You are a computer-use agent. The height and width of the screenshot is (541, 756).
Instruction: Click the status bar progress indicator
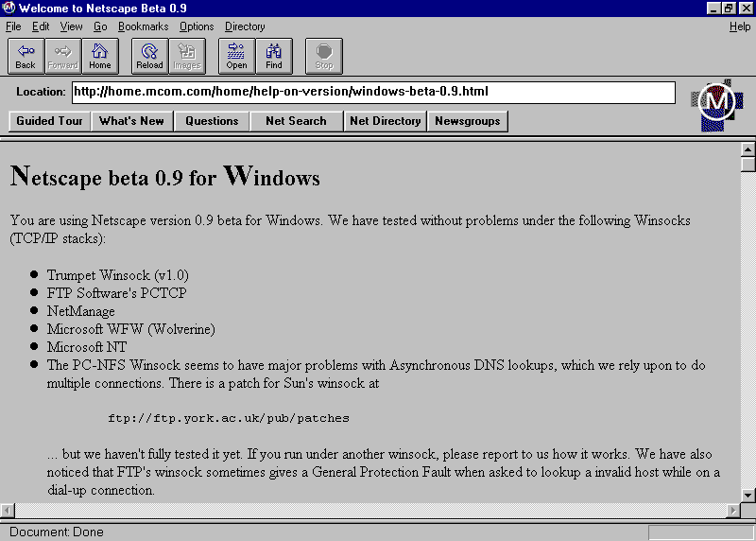click(701, 532)
